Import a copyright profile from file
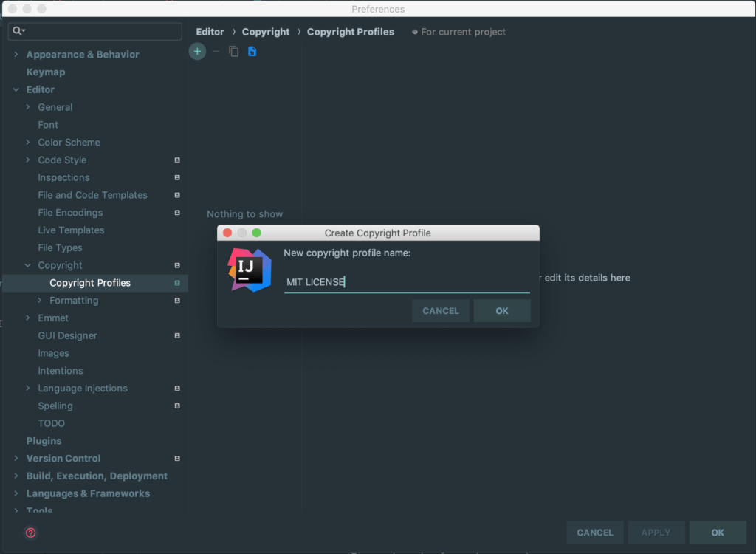This screenshot has width=756, height=554. tap(251, 51)
